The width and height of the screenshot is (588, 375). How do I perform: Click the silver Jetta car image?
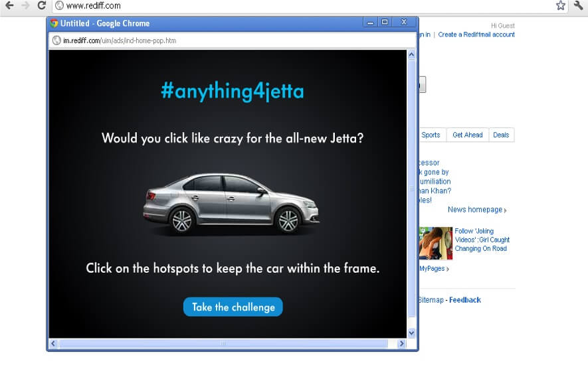click(231, 204)
